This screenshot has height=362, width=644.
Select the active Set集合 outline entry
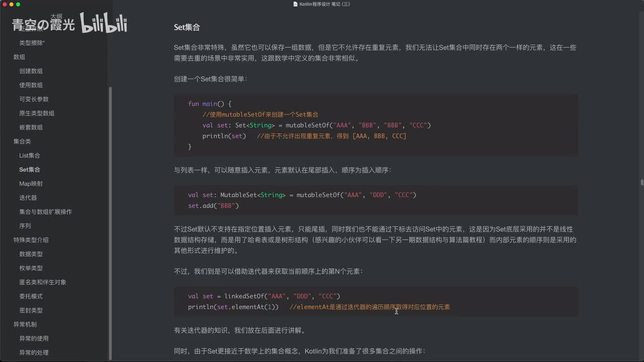pos(30,169)
